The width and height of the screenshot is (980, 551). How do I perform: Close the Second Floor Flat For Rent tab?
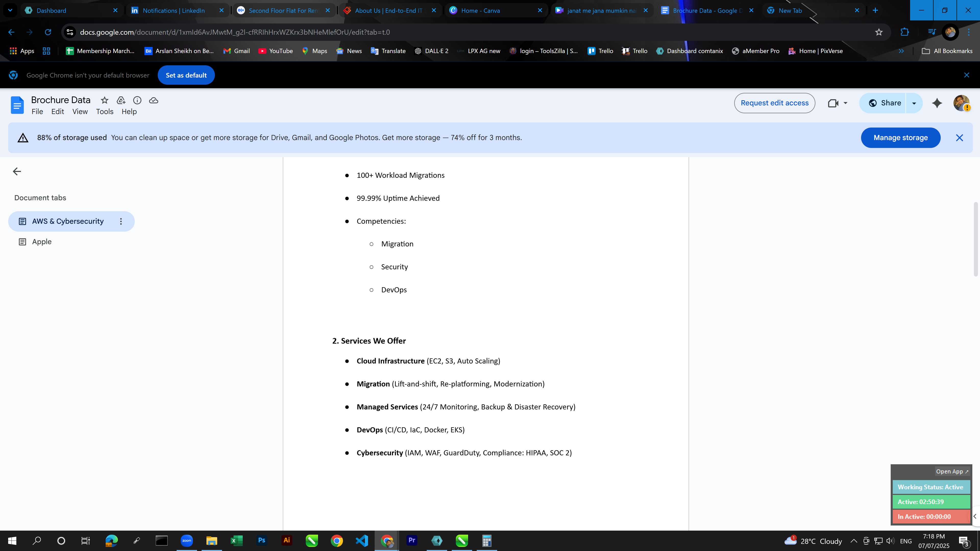click(x=327, y=10)
